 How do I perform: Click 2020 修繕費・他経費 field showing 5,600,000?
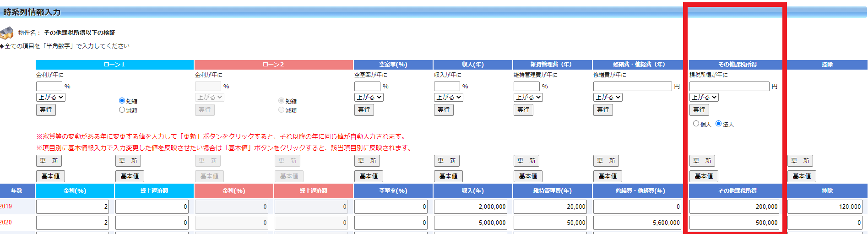click(637, 223)
